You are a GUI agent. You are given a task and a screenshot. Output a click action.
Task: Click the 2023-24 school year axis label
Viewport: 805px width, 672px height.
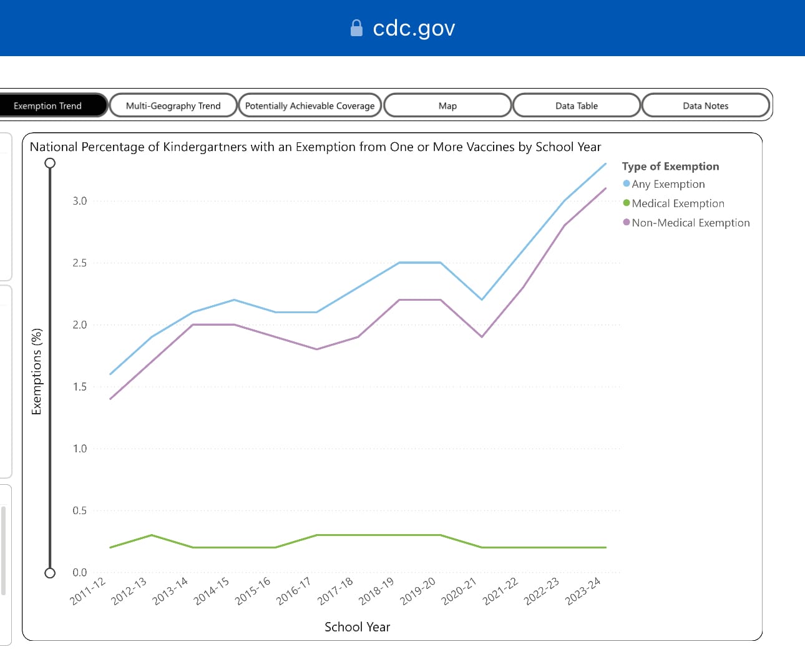583,591
